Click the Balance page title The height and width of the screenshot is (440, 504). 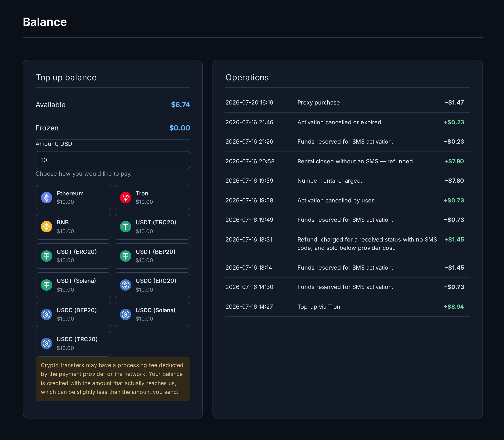tap(45, 22)
